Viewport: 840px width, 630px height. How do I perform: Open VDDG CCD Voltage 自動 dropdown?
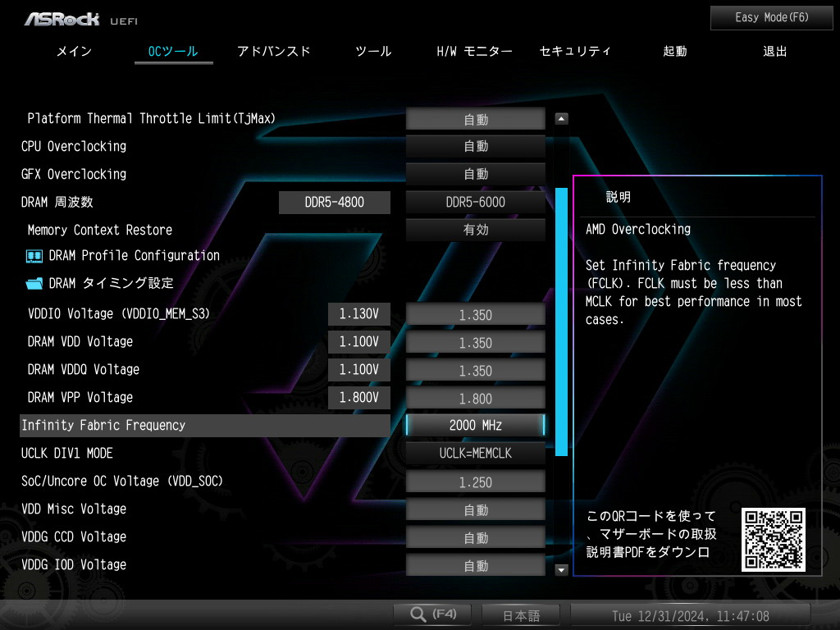point(476,536)
